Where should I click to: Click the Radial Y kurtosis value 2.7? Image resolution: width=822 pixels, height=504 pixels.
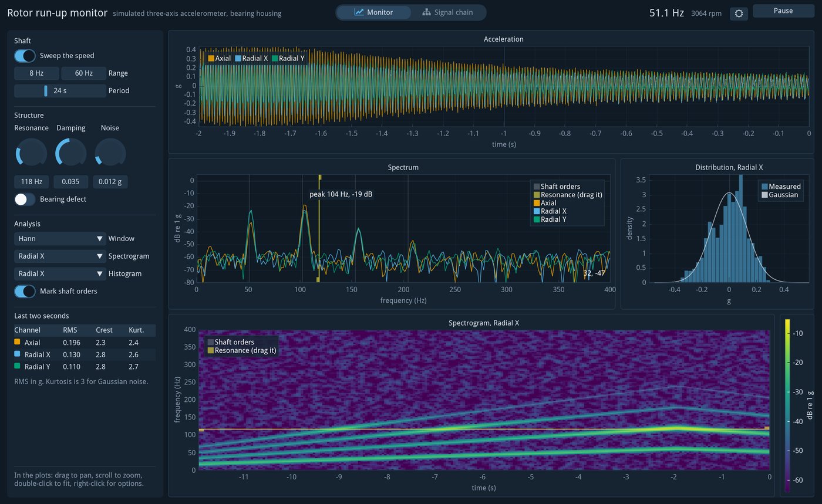[134, 367]
